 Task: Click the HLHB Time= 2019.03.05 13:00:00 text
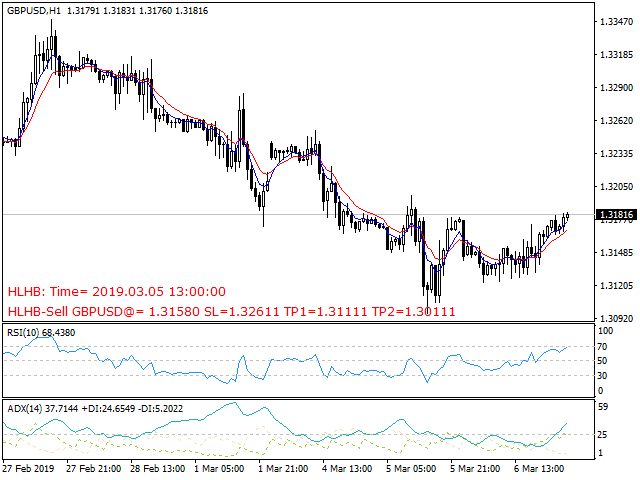(117, 291)
